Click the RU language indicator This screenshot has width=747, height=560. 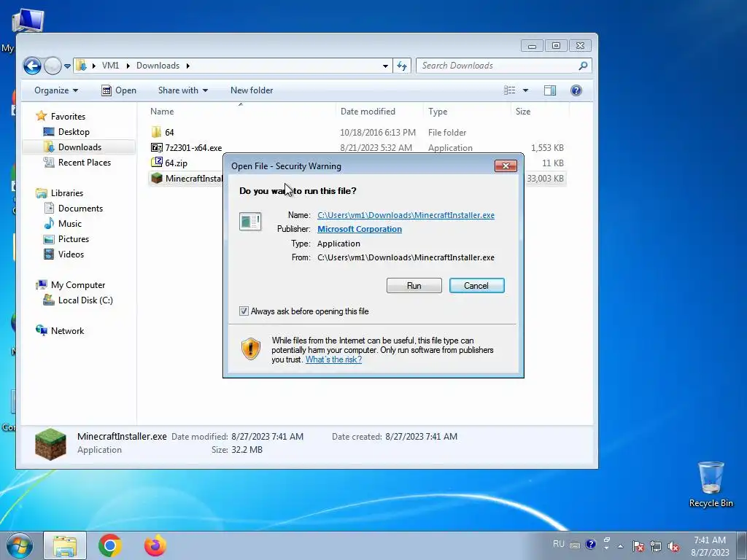click(x=558, y=544)
